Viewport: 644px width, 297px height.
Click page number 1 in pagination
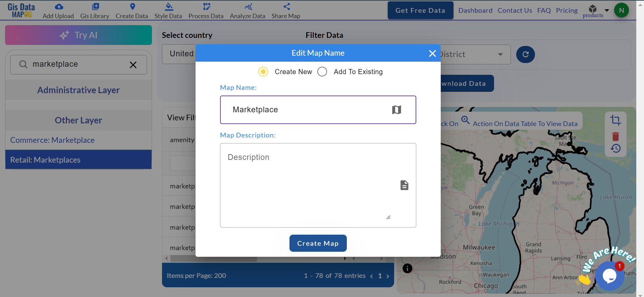(x=380, y=276)
